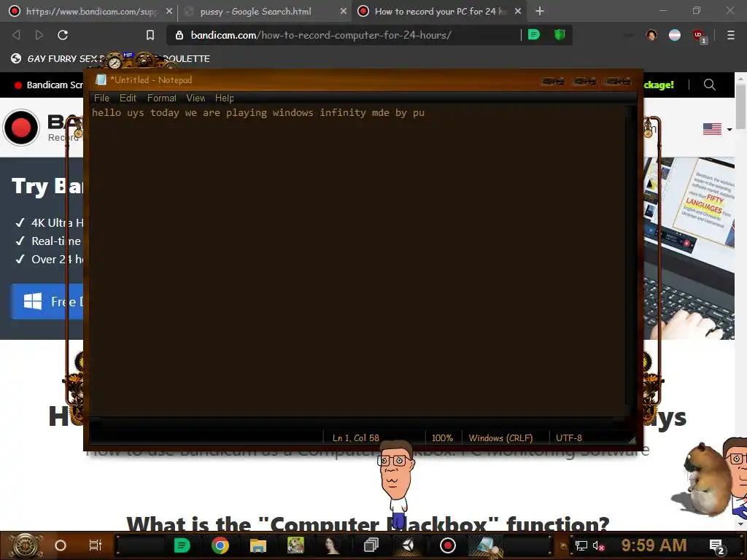Image resolution: width=747 pixels, height=560 pixels.
Task: Click the Ln 1, Col 58 status entry
Action: click(355, 438)
